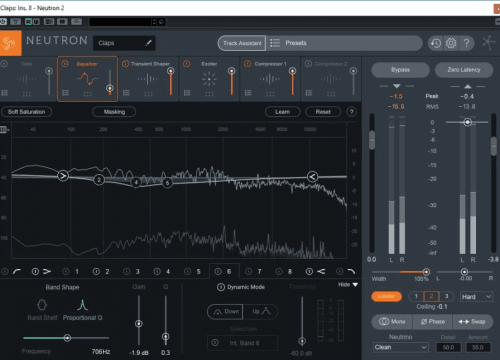500x360 pixels.
Task: Toggle EQ band 4 power button
Action: coord(157,272)
